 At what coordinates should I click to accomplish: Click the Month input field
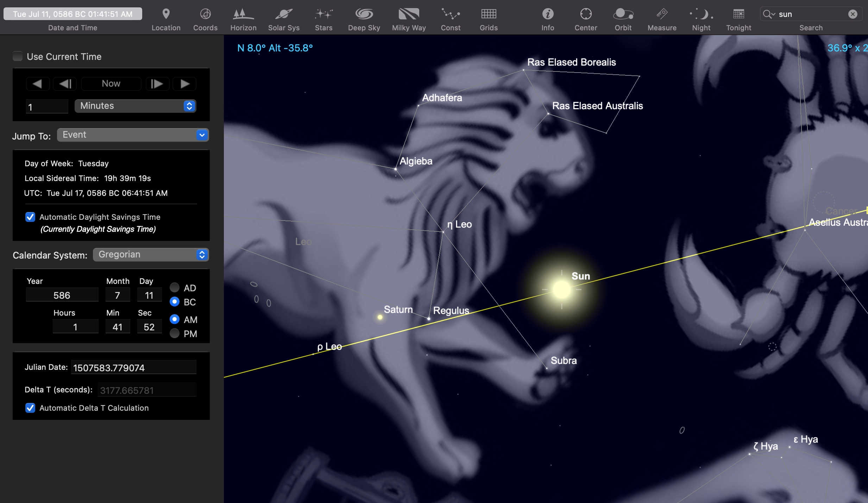coord(118,295)
